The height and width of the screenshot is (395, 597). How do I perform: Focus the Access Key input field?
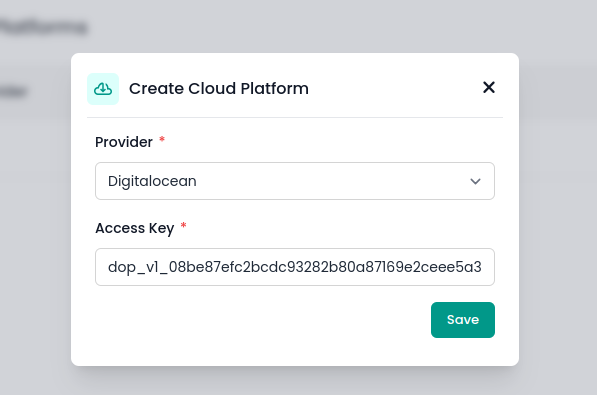(295, 267)
